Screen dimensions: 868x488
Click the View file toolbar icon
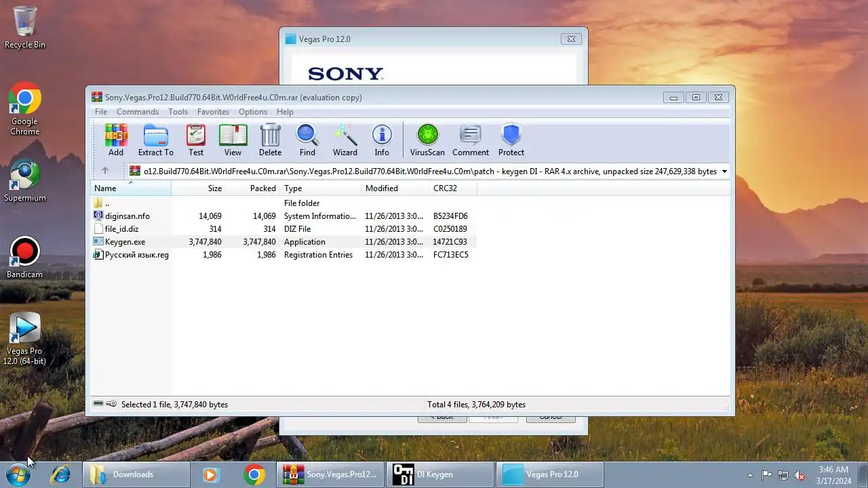[x=233, y=140]
